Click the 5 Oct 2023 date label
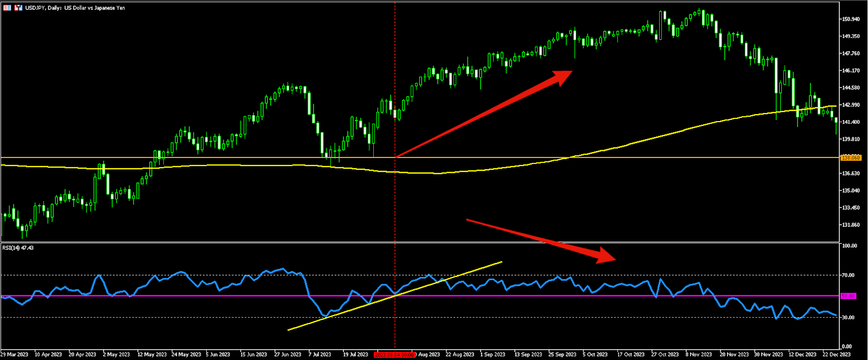The width and height of the screenshot is (868, 360). coord(596,355)
